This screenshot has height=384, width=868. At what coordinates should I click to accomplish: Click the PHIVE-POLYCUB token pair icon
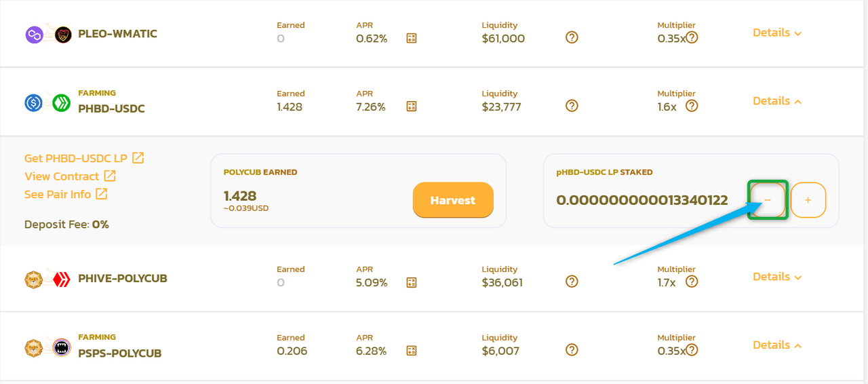click(x=48, y=279)
